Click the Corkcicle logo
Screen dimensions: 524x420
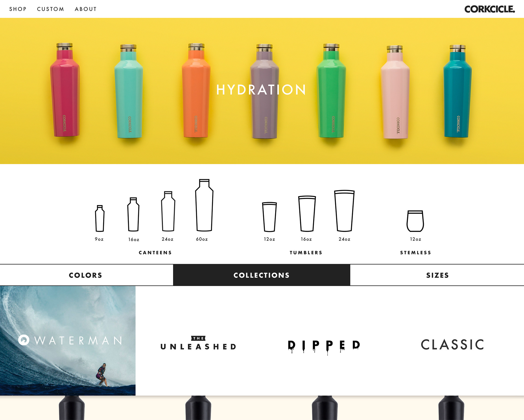[490, 9]
